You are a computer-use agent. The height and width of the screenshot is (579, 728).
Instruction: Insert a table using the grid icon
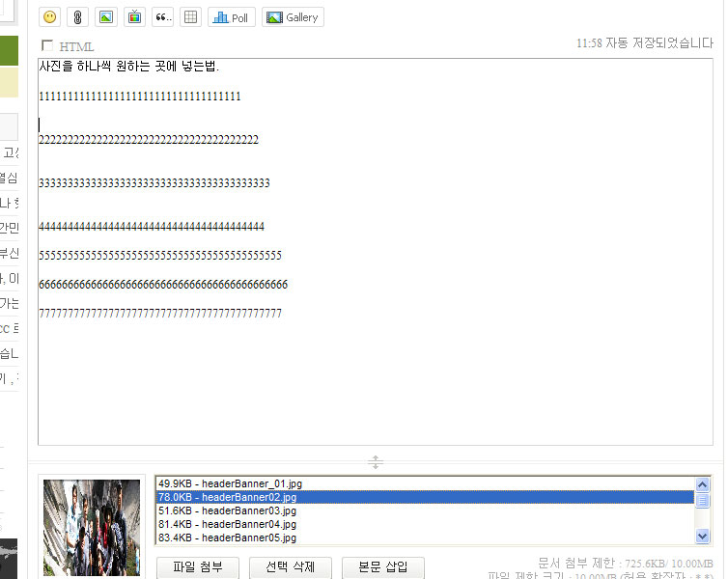191,17
